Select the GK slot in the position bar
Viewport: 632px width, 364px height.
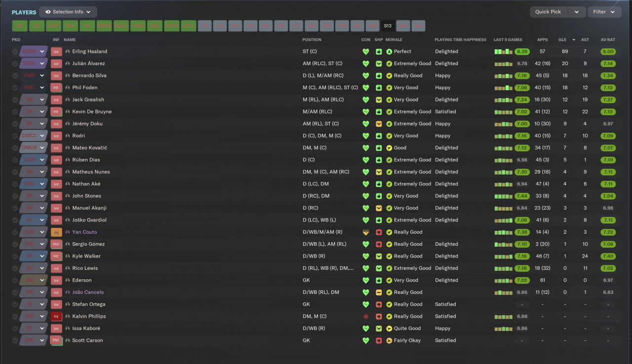(20, 26)
